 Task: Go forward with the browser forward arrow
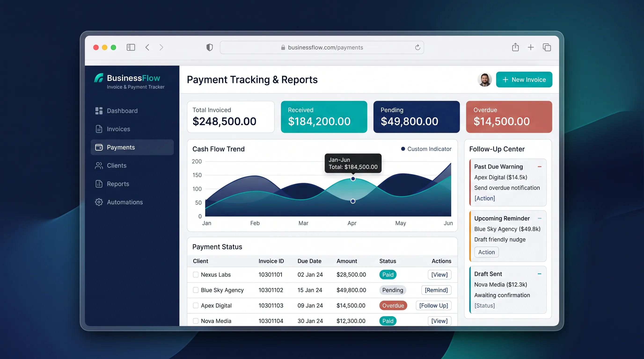[x=161, y=47]
